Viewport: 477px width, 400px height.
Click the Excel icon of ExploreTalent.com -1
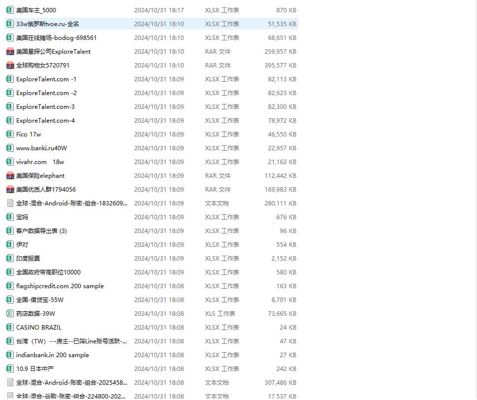(x=10, y=79)
